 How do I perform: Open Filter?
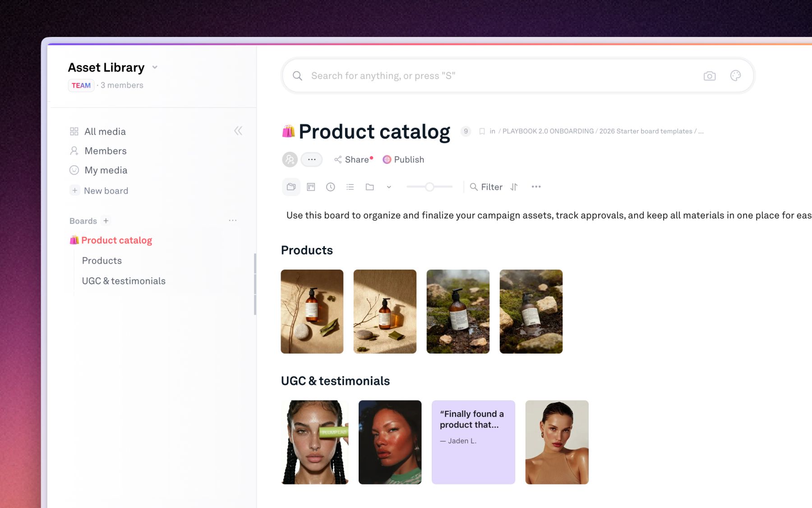(486, 187)
